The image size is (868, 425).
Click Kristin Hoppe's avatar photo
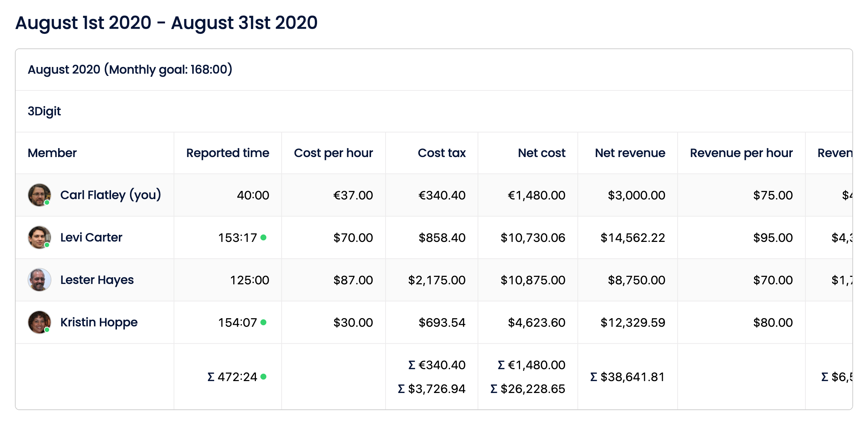click(39, 322)
